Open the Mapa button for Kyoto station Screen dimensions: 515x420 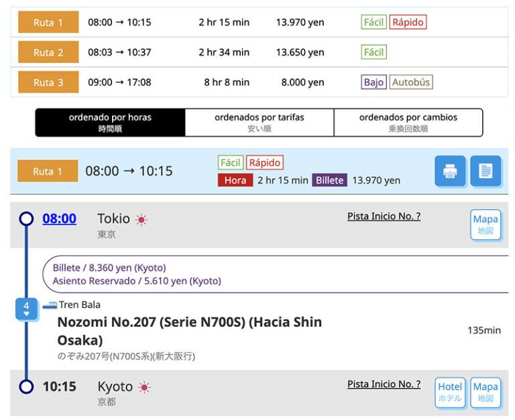pyautogui.click(x=485, y=392)
